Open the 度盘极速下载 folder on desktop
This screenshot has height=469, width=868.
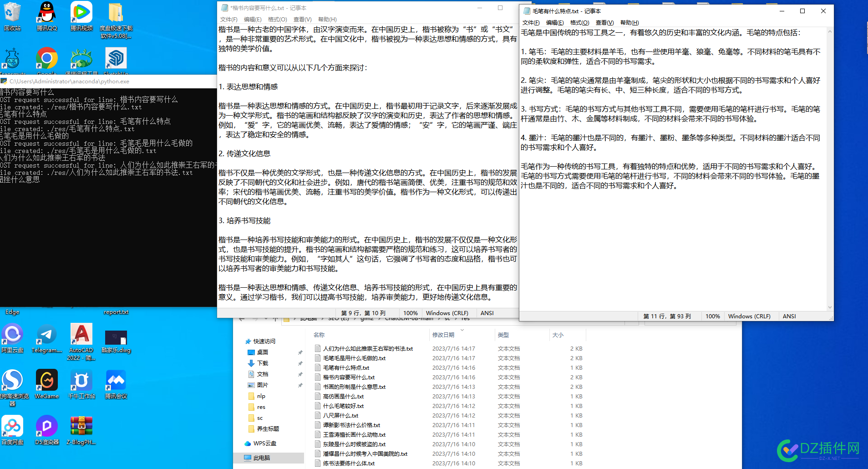116,20
